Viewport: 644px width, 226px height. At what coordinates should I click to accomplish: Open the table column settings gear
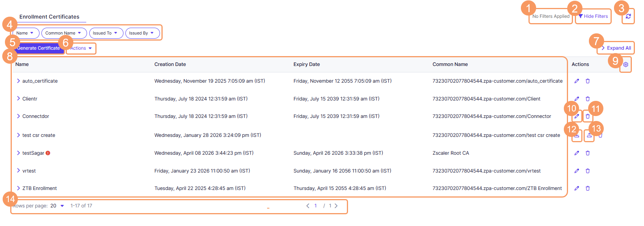(626, 64)
